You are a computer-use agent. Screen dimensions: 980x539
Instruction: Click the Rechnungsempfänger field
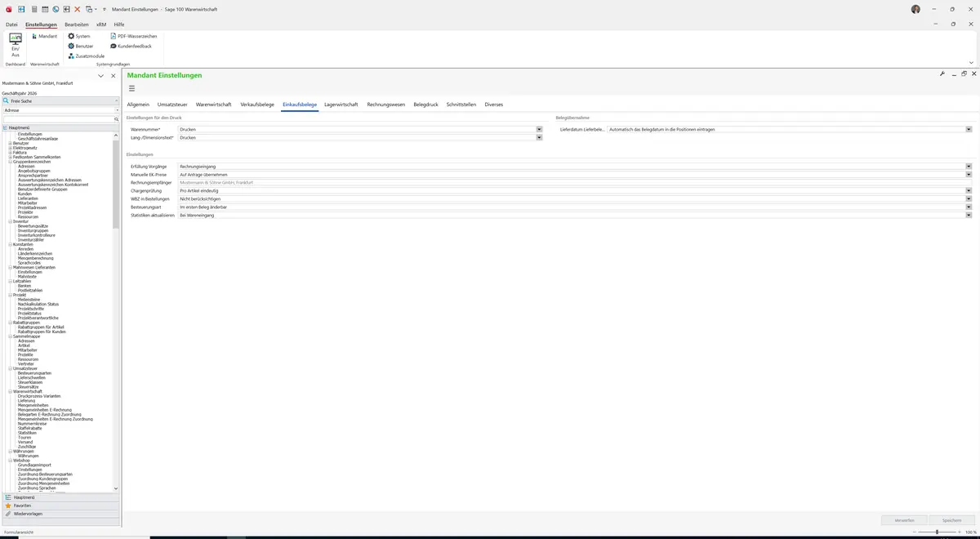point(575,182)
